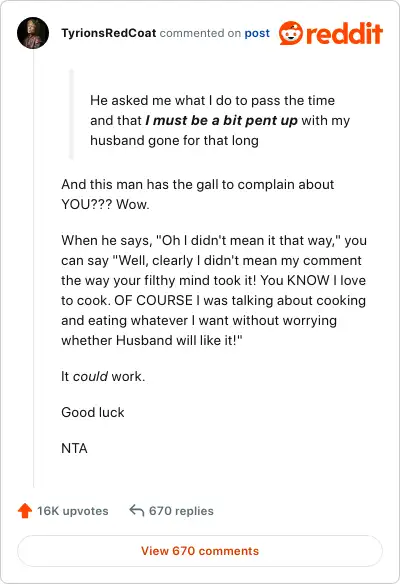
Task: Click the "NTA" verdict text
Action: coord(74,448)
